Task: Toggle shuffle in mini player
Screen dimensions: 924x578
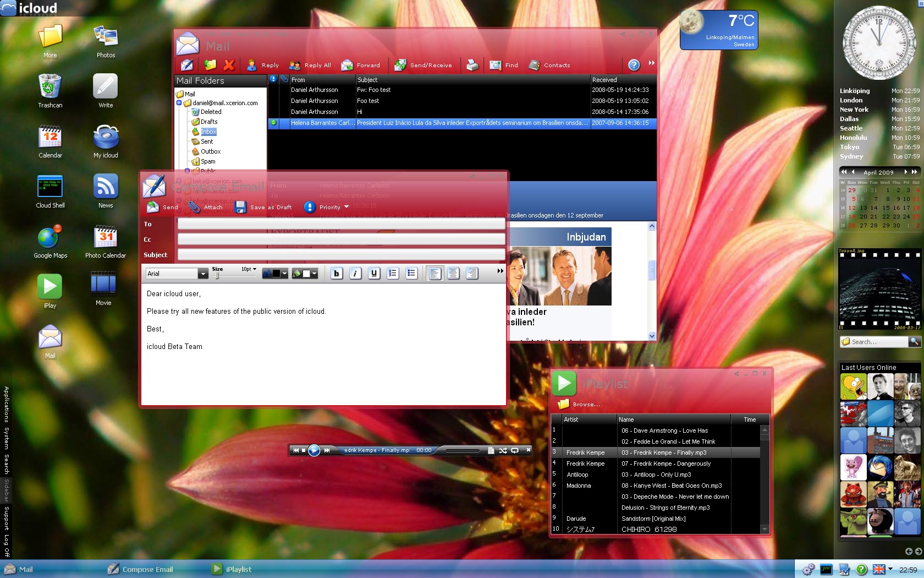Action: 503,450
